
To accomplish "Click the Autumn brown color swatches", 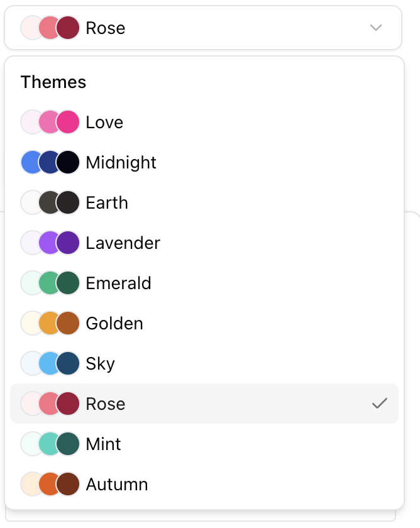I will click(x=50, y=484).
